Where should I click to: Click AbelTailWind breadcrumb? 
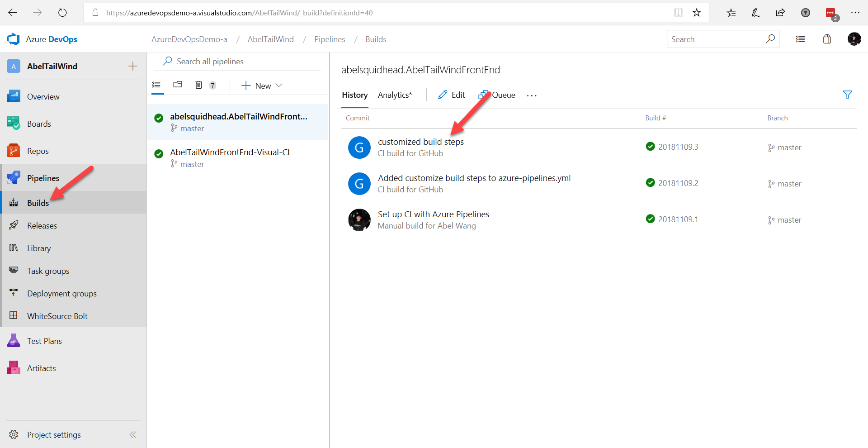270,39
